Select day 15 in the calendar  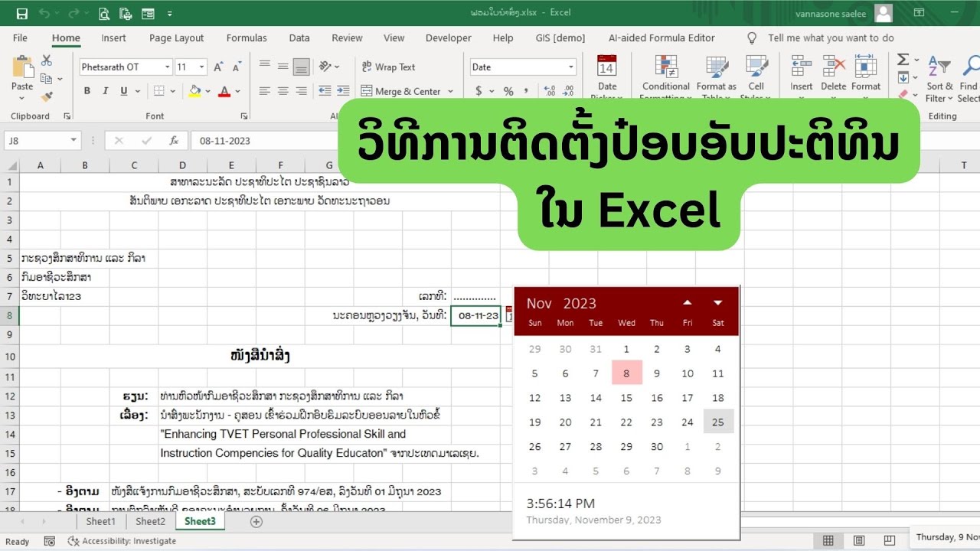coord(626,398)
